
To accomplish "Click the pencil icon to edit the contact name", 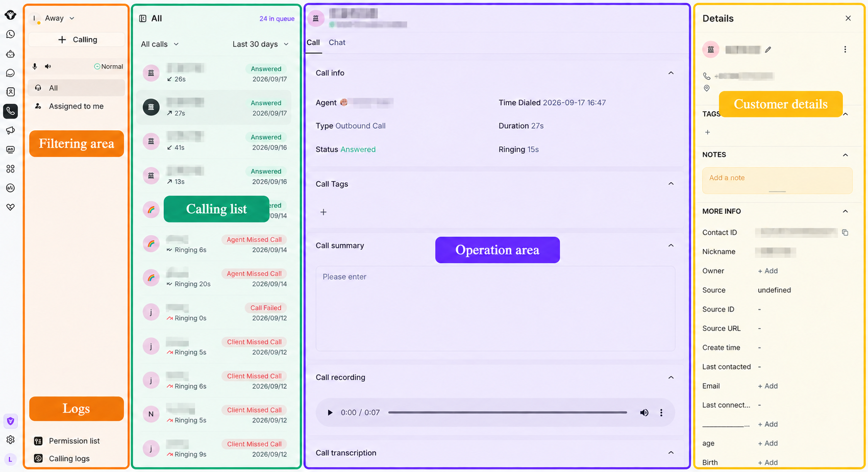I will pos(768,49).
